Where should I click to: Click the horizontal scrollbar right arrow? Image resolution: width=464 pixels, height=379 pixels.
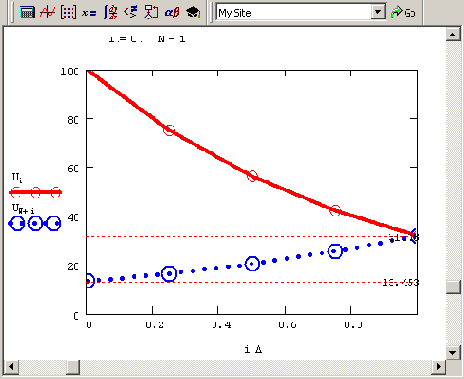pyautogui.click(x=439, y=367)
